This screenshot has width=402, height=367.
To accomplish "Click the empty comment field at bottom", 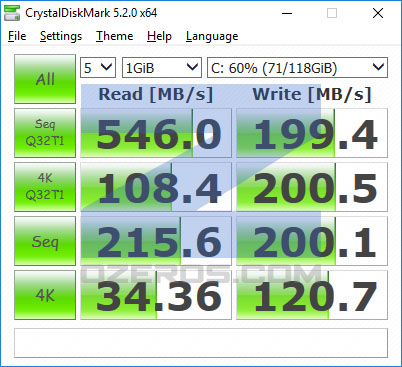I will point(201,343).
